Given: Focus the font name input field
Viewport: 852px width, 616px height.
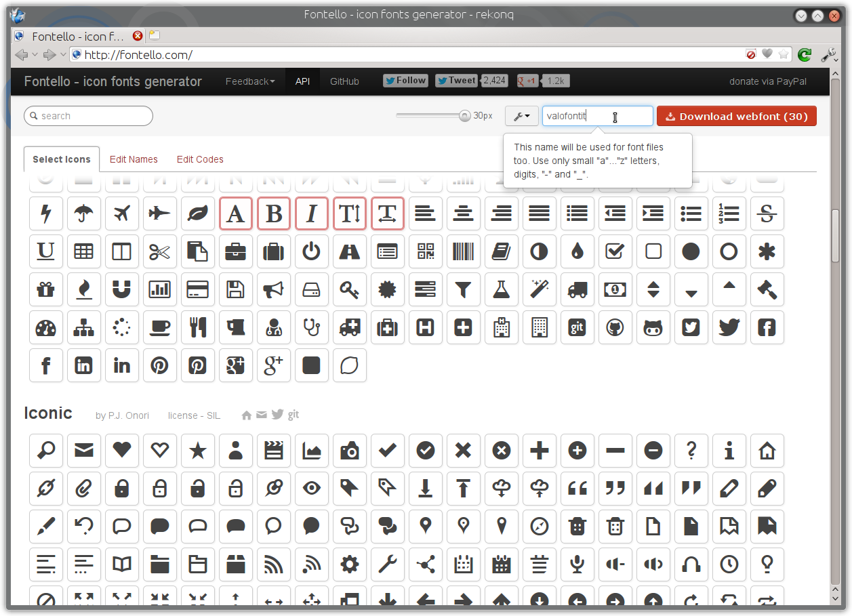Looking at the screenshot, I should coord(598,116).
